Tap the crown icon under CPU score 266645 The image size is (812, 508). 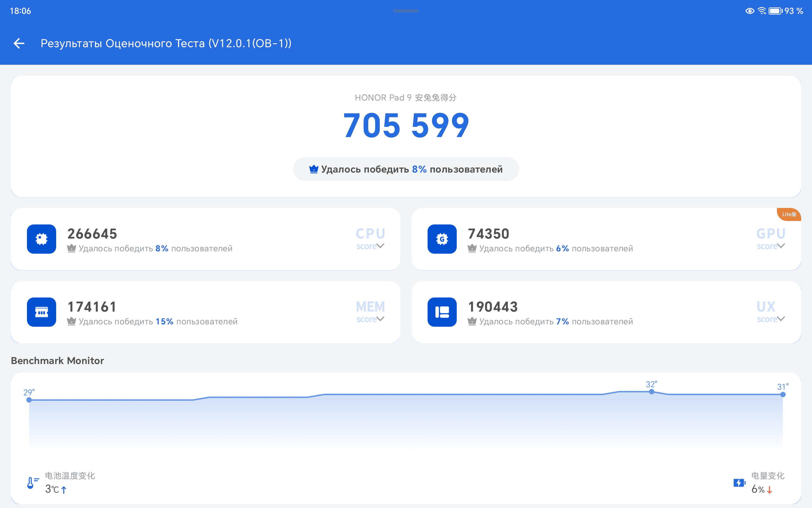click(x=71, y=248)
